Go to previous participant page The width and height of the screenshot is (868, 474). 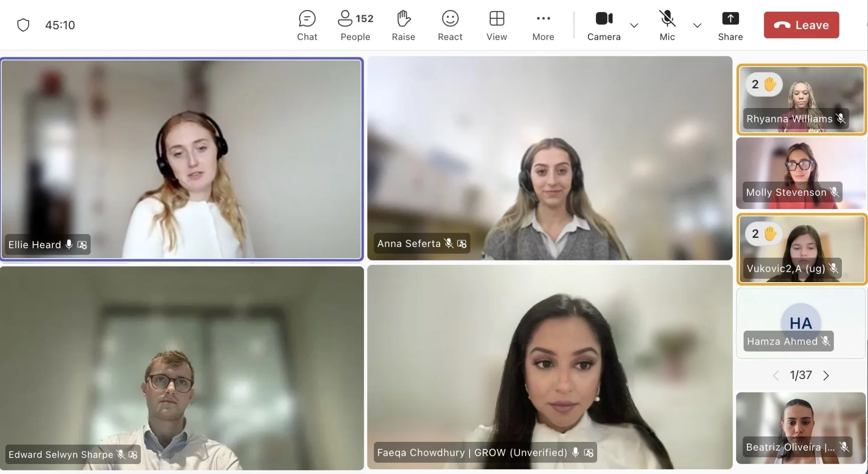[776, 375]
